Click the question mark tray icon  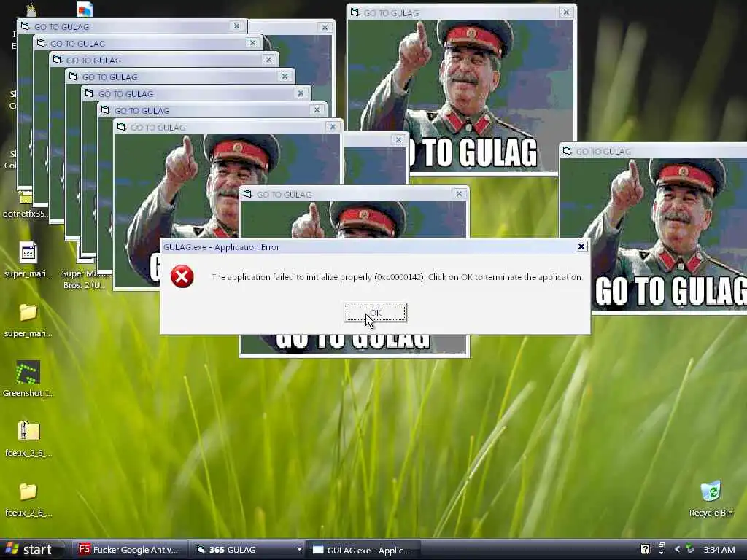coord(645,550)
